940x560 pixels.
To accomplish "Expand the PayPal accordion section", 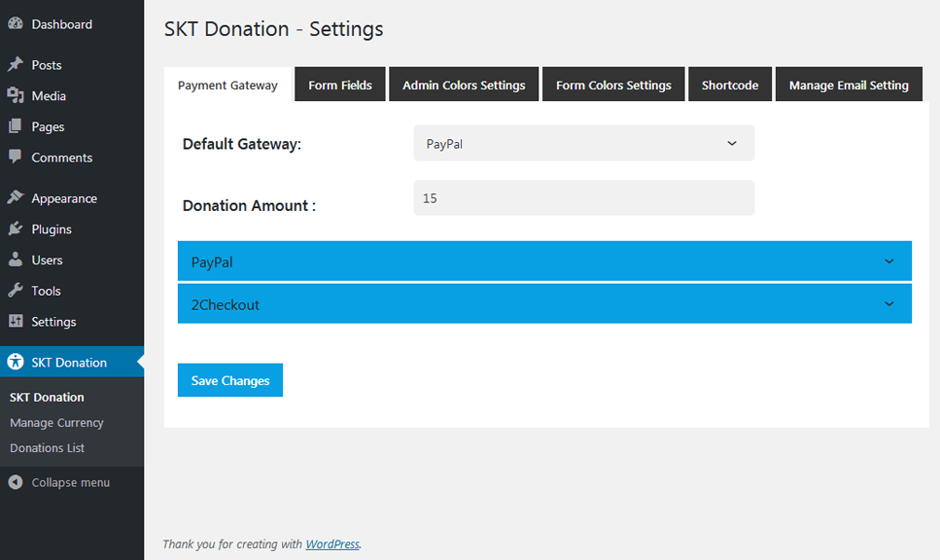I will 544,262.
